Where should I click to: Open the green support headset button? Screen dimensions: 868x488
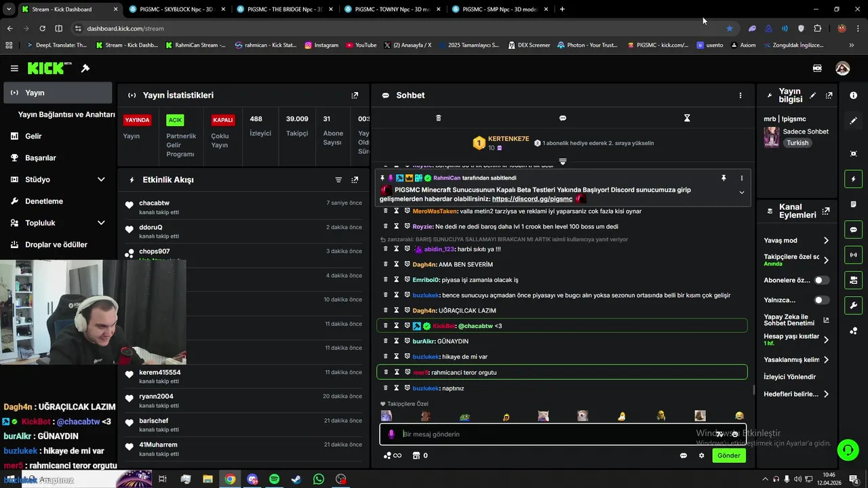click(847, 449)
